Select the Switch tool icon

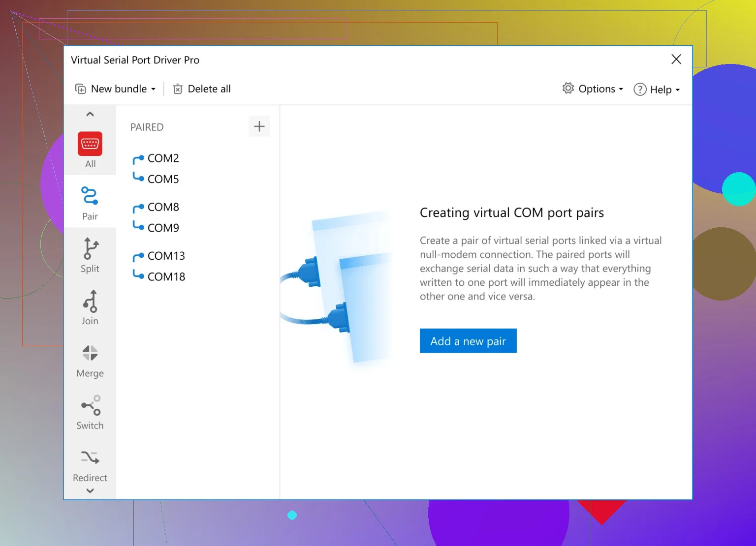pos(90,406)
